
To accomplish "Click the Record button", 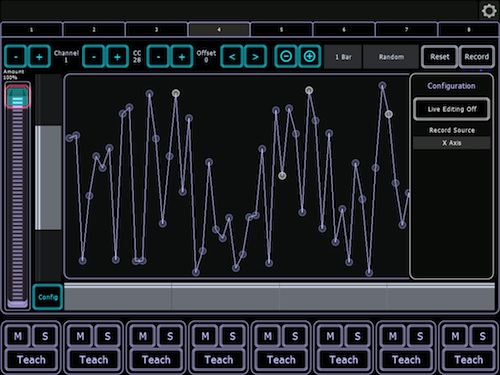I will [x=477, y=57].
